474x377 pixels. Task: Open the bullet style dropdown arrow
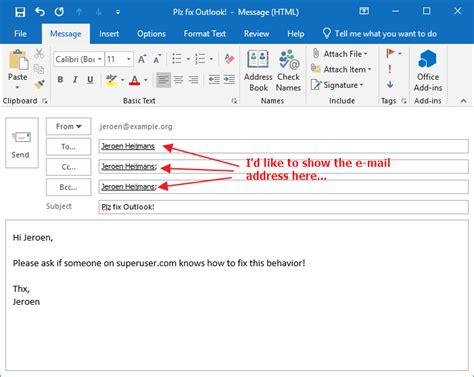(188, 59)
